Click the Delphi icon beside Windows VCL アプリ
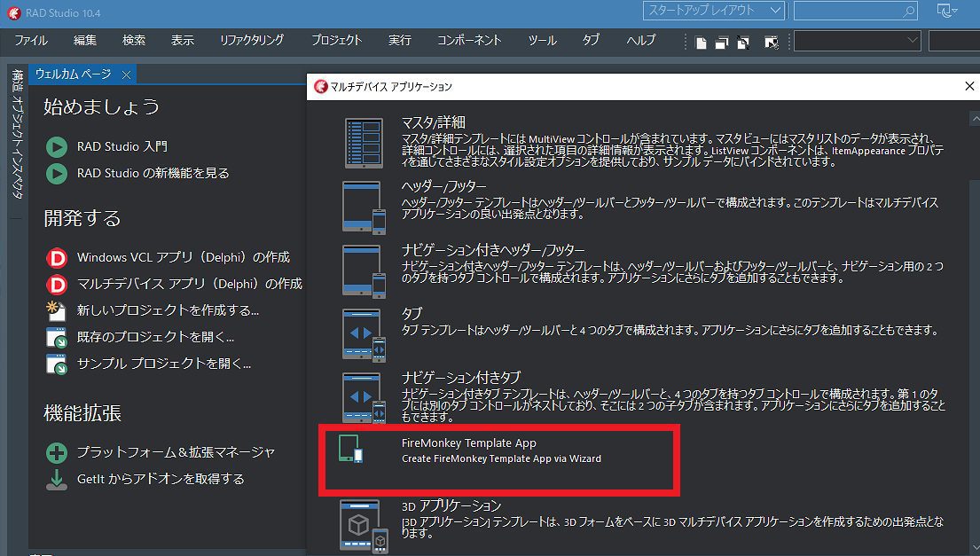 point(56,257)
